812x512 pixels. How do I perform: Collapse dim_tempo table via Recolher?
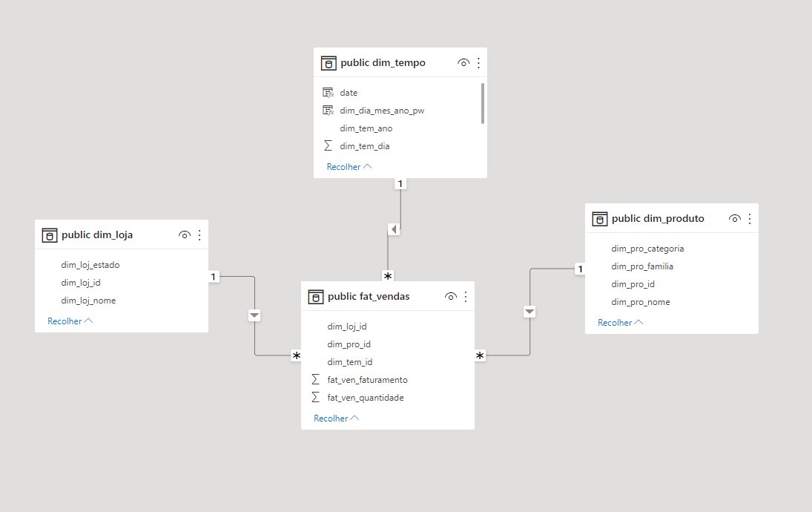[349, 167]
